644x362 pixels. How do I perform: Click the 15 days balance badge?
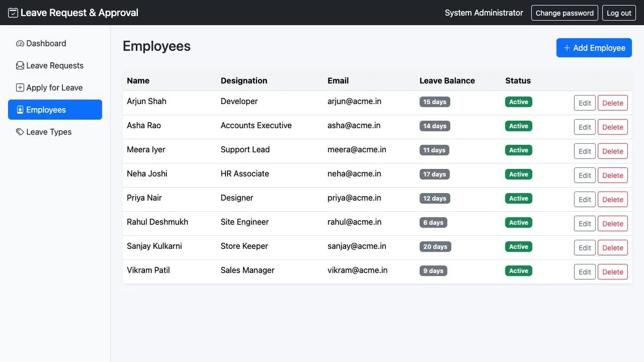(x=435, y=102)
